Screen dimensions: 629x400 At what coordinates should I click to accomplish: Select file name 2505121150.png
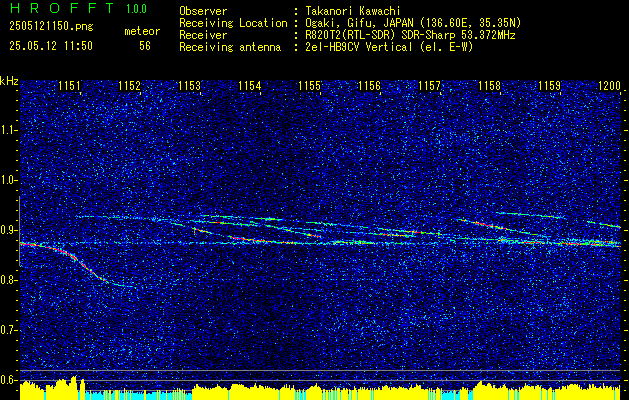point(51,26)
